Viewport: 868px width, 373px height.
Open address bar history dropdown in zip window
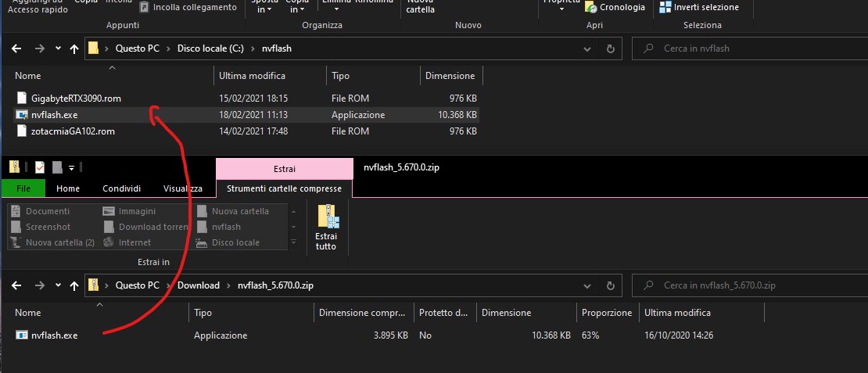587,286
